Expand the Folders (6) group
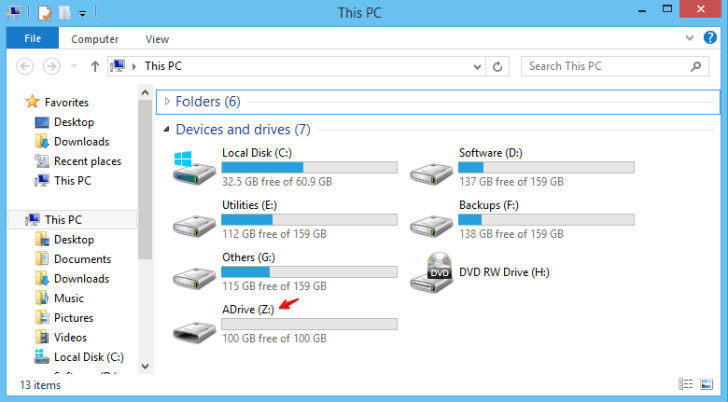The image size is (728, 402). click(166, 102)
